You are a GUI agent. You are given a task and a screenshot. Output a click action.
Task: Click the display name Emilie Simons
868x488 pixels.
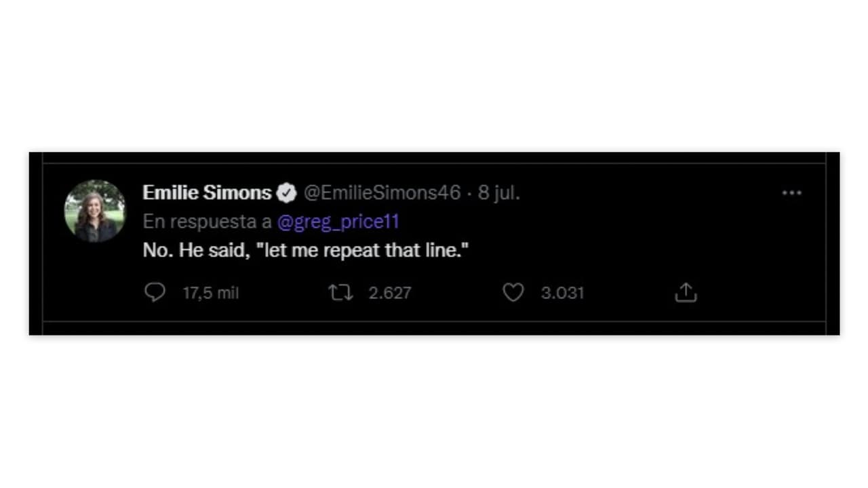207,193
